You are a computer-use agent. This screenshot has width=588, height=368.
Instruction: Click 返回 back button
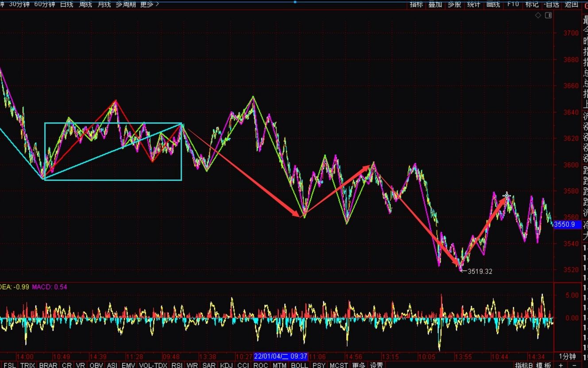[x=571, y=4]
